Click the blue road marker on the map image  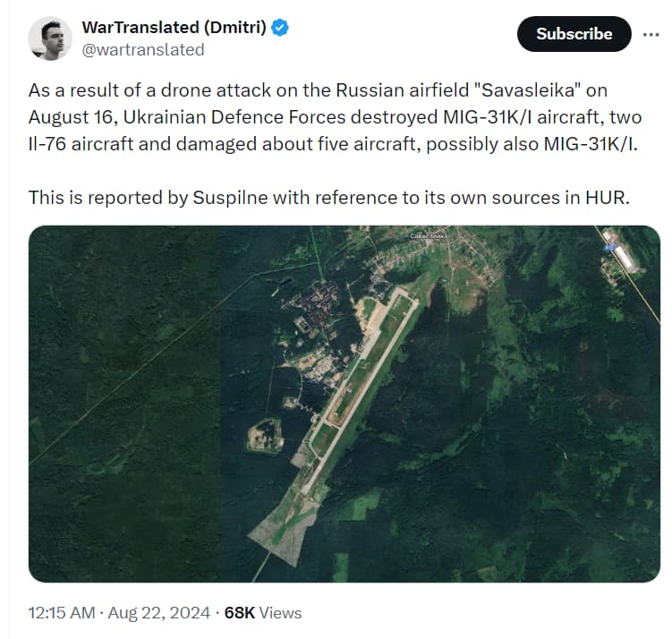click(x=609, y=248)
